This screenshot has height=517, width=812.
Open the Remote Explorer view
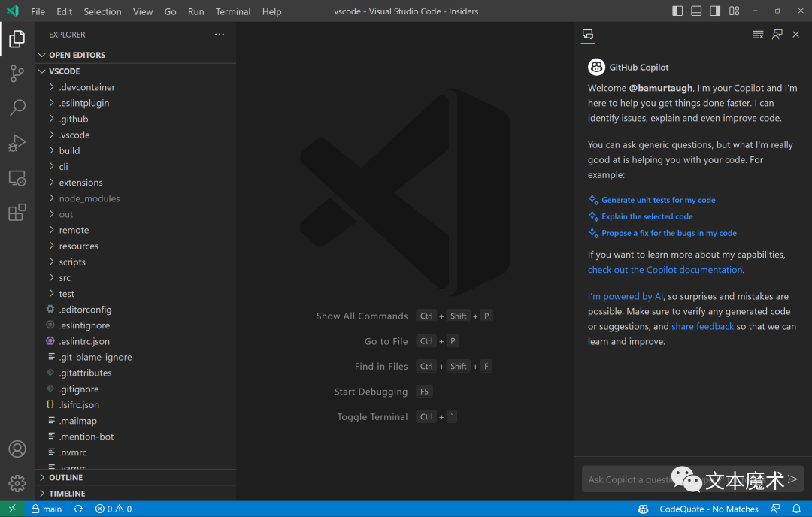tap(17, 178)
